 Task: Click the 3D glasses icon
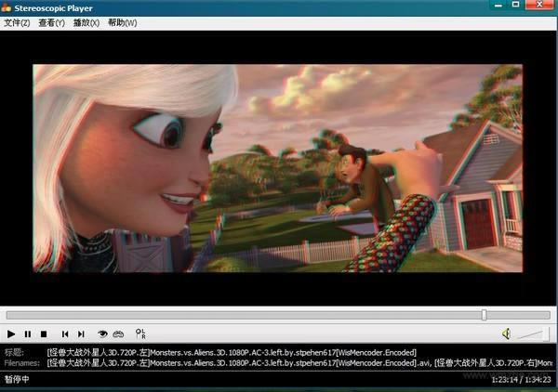coord(119,333)
